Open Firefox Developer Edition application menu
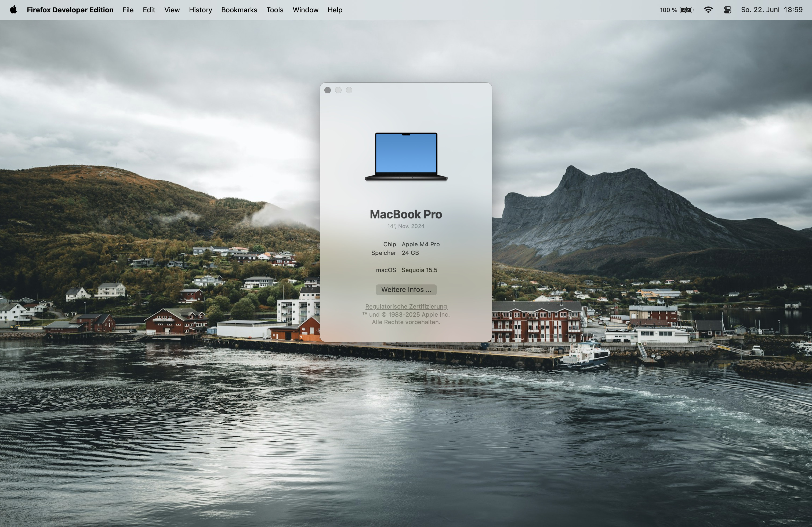 (x=70, y=10)
